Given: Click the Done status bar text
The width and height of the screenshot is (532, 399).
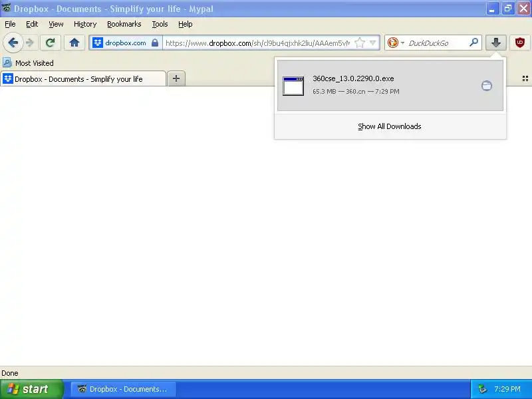Looking at the screenshot, I should [10, 373].
